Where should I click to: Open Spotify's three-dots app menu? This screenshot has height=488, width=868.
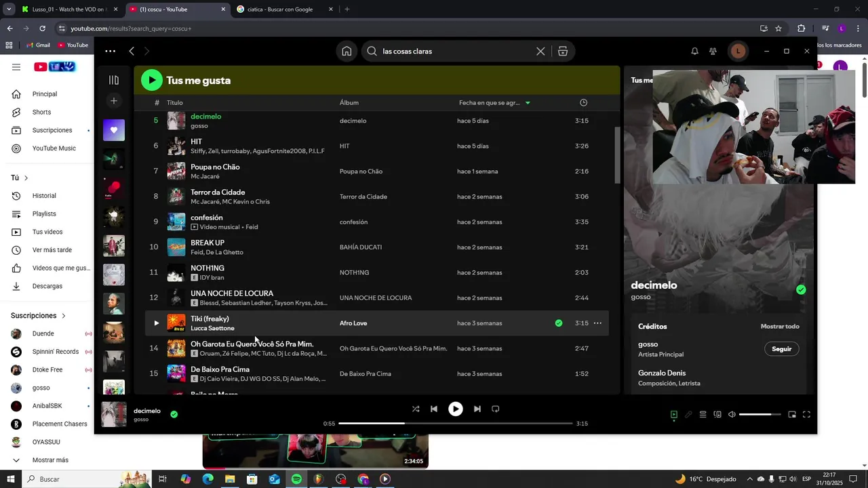click(111, 52)
